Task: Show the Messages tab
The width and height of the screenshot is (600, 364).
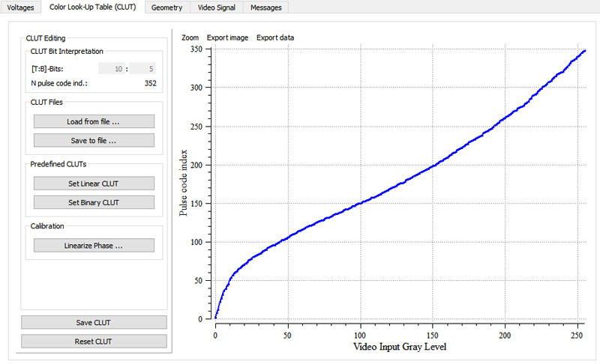Action: pos(265,7)
